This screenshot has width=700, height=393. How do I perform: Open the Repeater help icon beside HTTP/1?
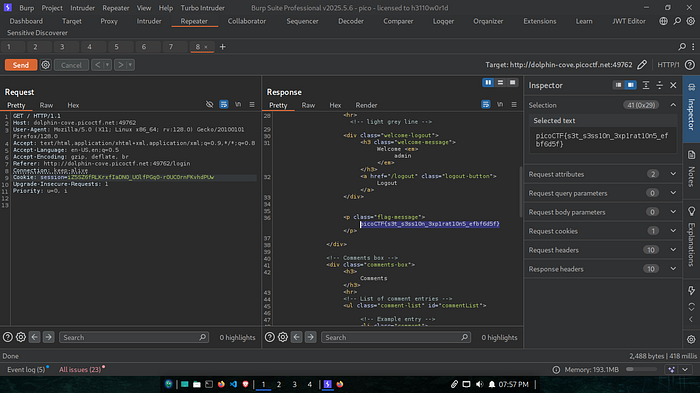click(690, 65)
